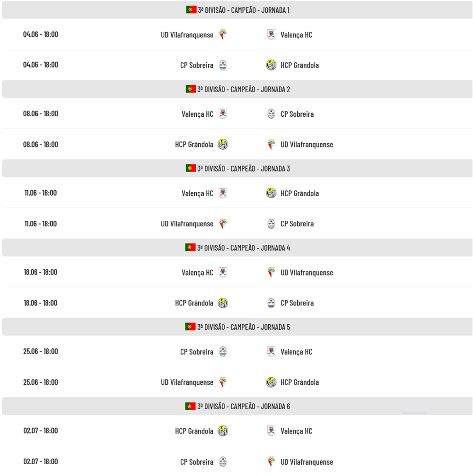Open the 3ª Divisão Campeão Jornada 1 header
Viewport: 473px width, 476px height.
237,10
